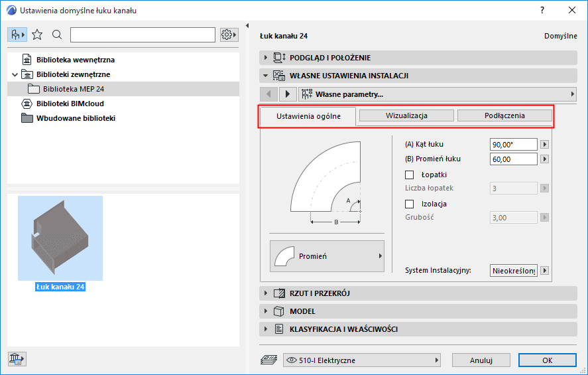Click the Klasyfikacja i właściwości list icon
The width and height of the screenshot is (588, 375).
point(279,329)
